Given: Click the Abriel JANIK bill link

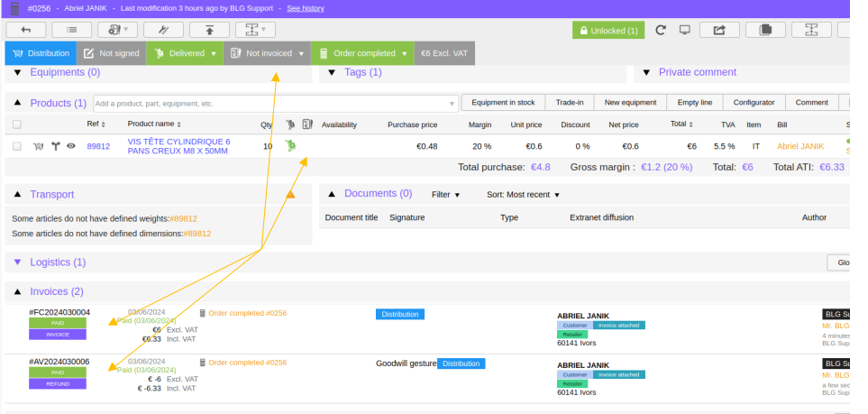Looking at the screenshot, I should click(x=800, y=146).
